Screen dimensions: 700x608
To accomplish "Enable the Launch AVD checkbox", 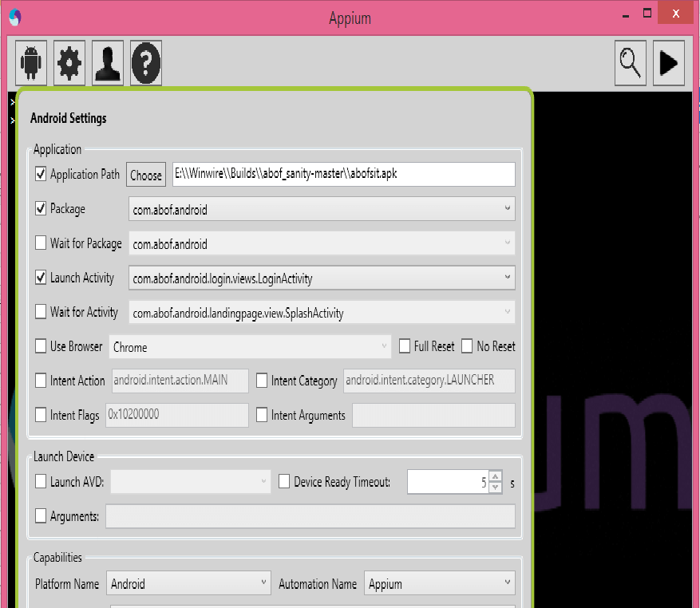I will click(x=41, y=481).
